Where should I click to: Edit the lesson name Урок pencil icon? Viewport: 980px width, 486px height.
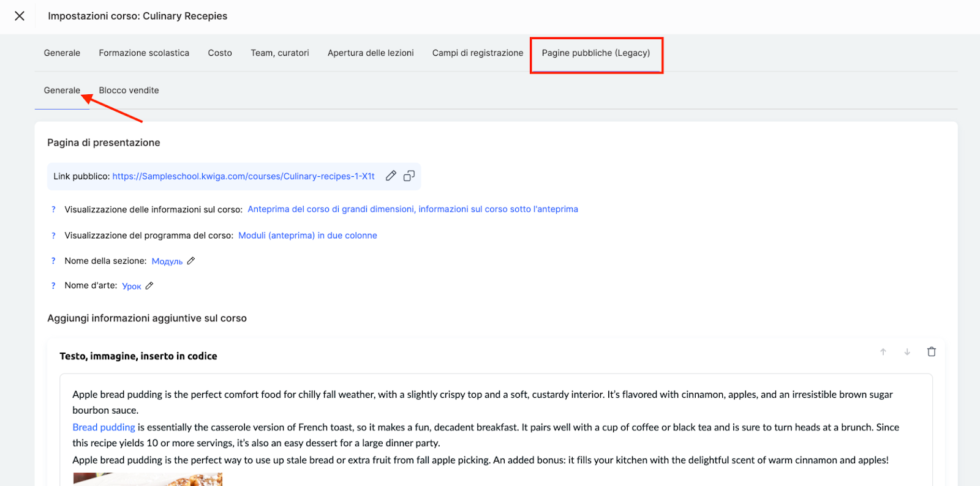coord(149,286)
